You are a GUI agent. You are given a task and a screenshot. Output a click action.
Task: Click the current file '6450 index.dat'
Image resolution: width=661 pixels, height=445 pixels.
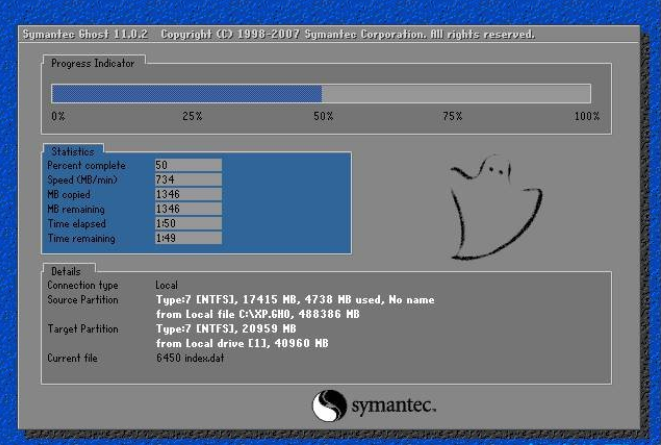190,358
